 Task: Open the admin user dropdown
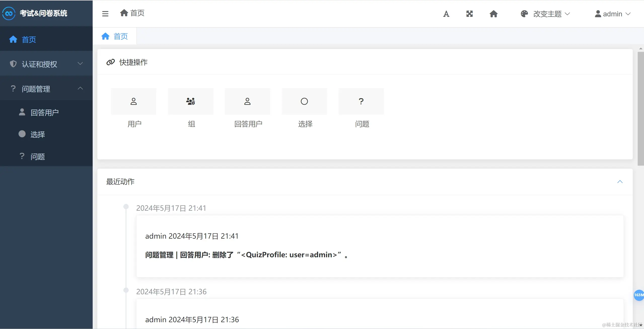click(613, 14)
